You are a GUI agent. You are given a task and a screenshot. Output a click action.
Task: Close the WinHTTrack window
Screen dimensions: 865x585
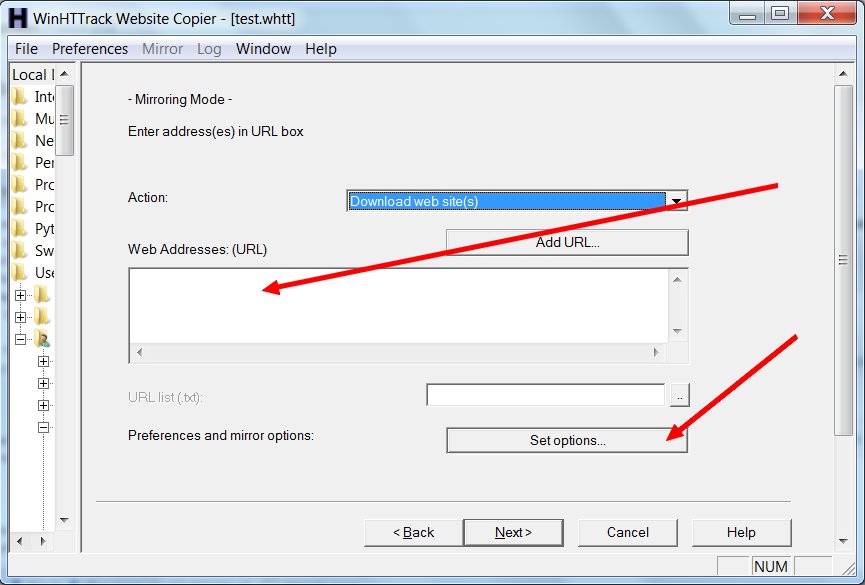826,14
